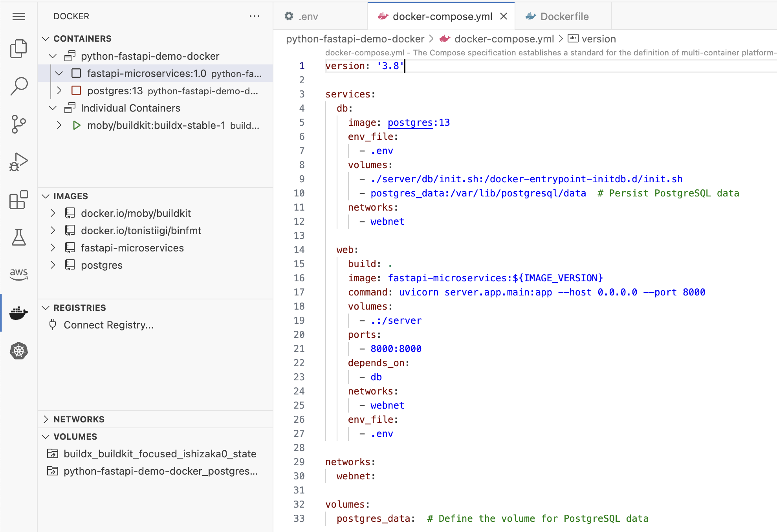Click python-fastapi-demo-docker in the breadcrumb
The image size is (777, 532).
[355, 39]
